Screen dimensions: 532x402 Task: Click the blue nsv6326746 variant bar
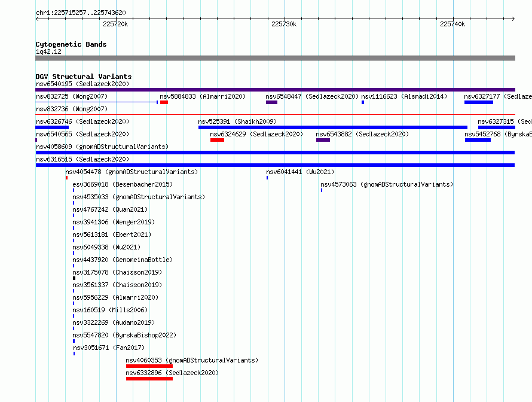tap(52, 127)
